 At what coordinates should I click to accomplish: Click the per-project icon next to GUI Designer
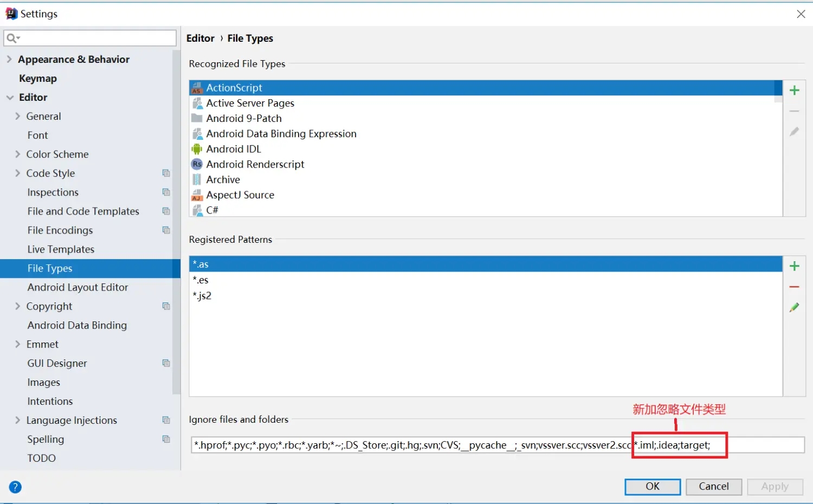166,363
